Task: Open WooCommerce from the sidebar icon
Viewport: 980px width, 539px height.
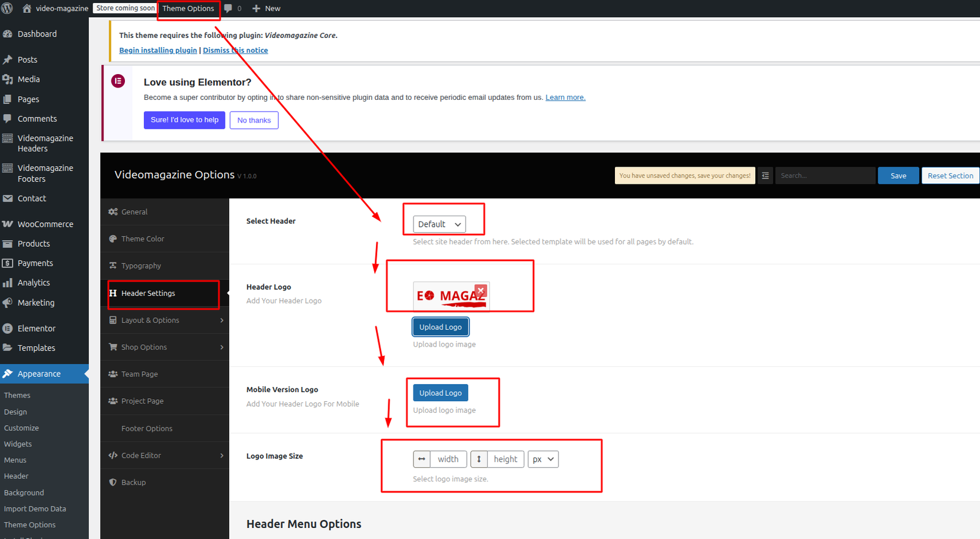Action: pos(8,224)
